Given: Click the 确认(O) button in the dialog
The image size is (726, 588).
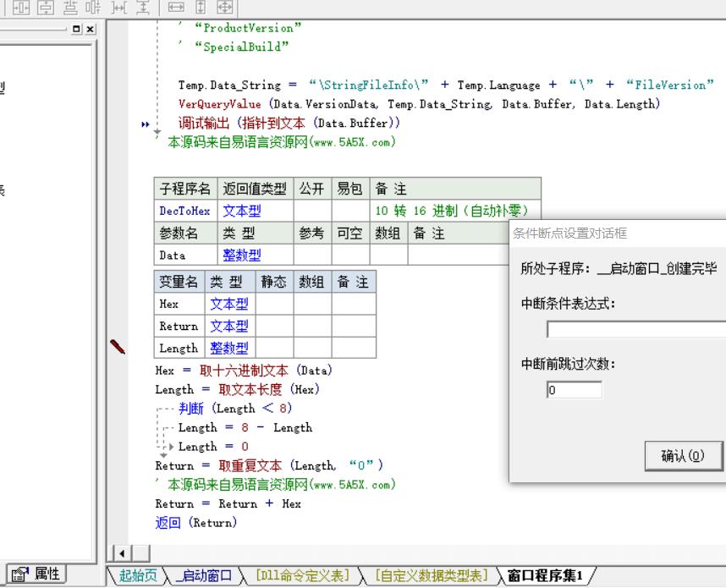Looking at the screenshot, I should click(x=683, y=456).
